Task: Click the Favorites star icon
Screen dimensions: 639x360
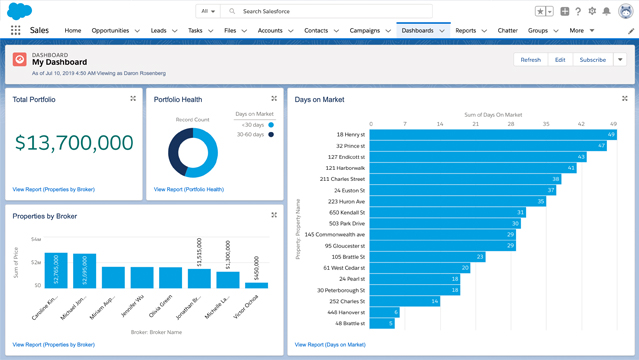Action: (x=540, y=11)
